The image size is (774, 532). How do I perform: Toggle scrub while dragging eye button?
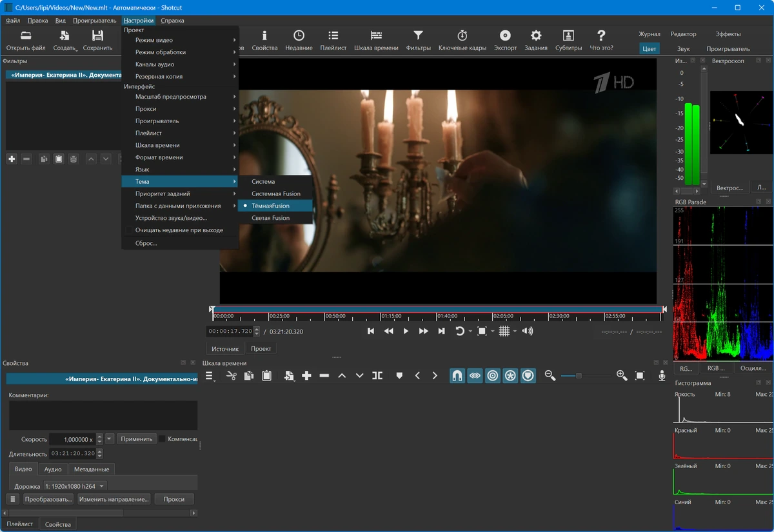475,375
